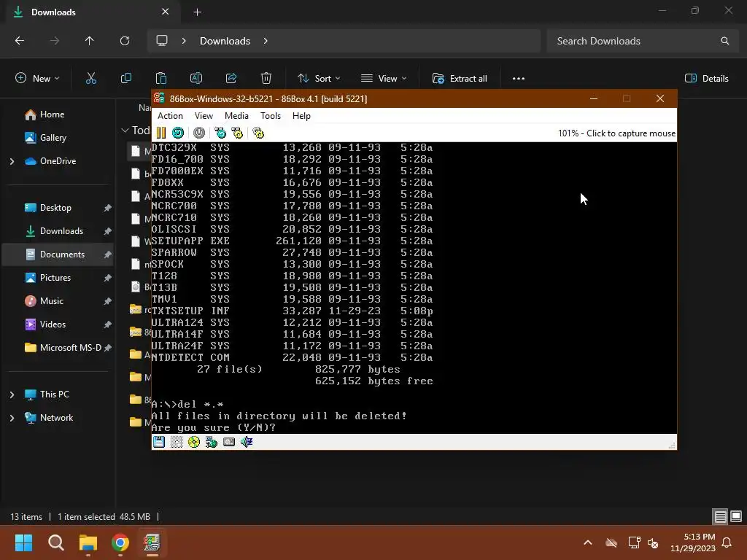The height and width of the screenshot is (560, 747).
Task: Open Chrome from the taskbar
Action: [120, 542]
